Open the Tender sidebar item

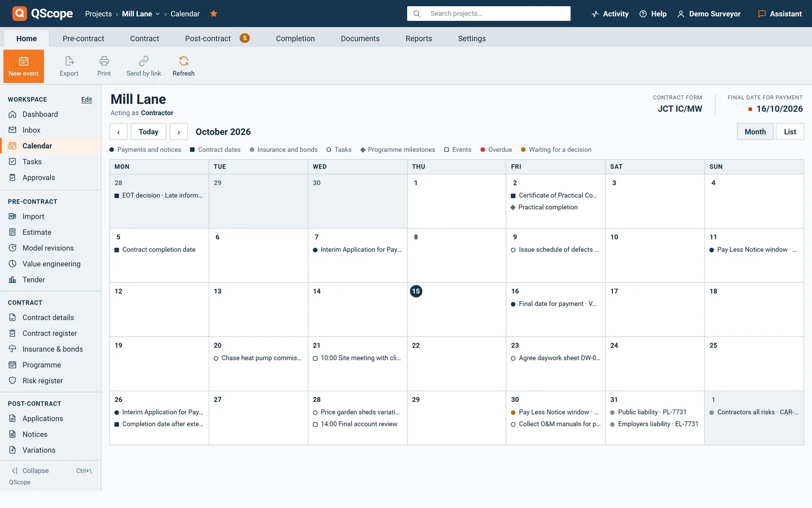(50, 279)
